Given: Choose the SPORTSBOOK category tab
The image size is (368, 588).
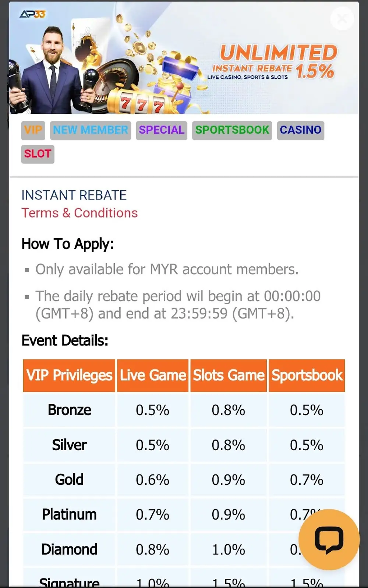Looking at the screenshot, I should click(x=232, y=130).
